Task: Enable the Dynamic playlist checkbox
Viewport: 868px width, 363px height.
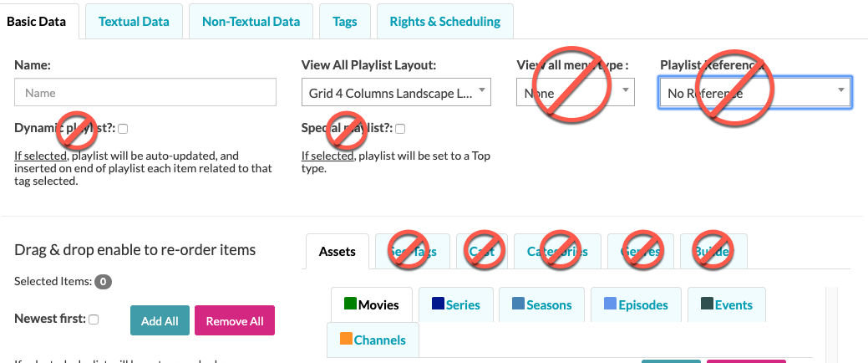Action: click(123, 129)
